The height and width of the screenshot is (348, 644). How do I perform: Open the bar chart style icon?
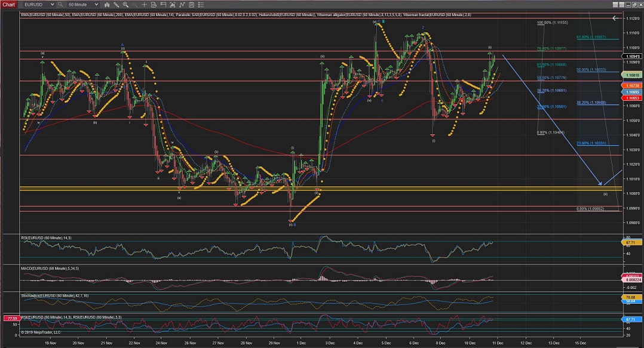107,5
